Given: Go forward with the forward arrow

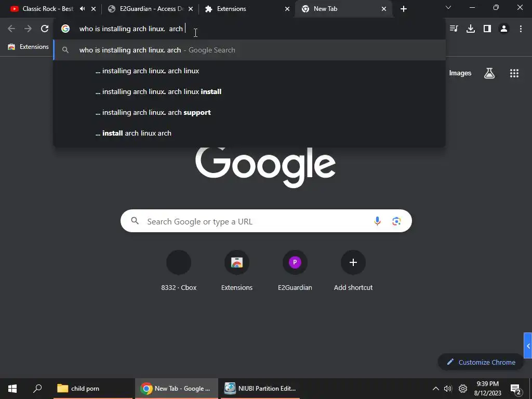Looking at the screenshot, I should click(28, 29).
